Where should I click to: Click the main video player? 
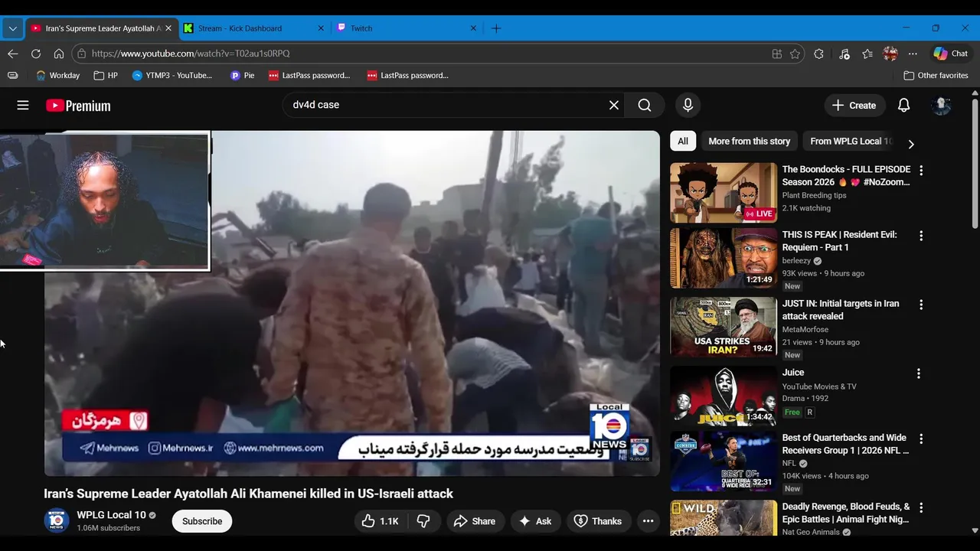pyautogui.click(x=352, y=303)
